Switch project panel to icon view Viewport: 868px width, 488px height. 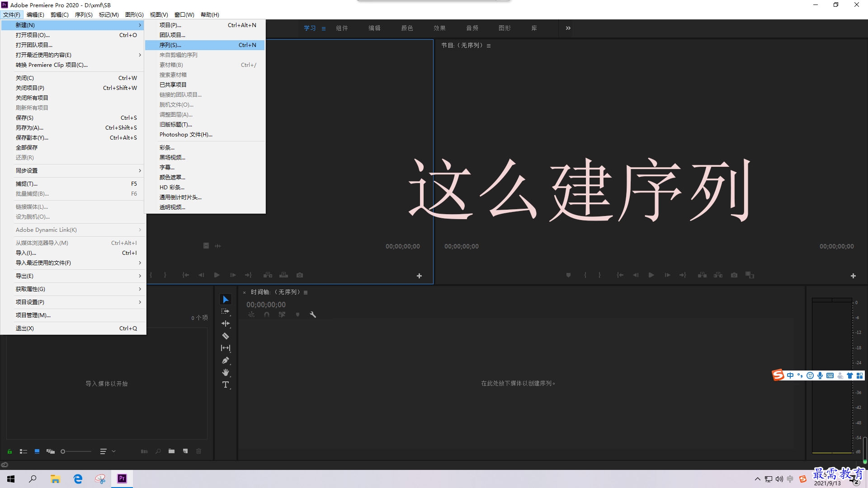click(x=37, y=451)
